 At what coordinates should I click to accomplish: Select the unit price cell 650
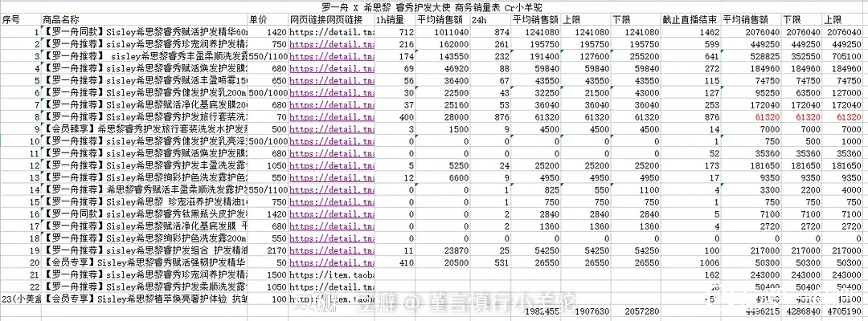coord(268,81)
